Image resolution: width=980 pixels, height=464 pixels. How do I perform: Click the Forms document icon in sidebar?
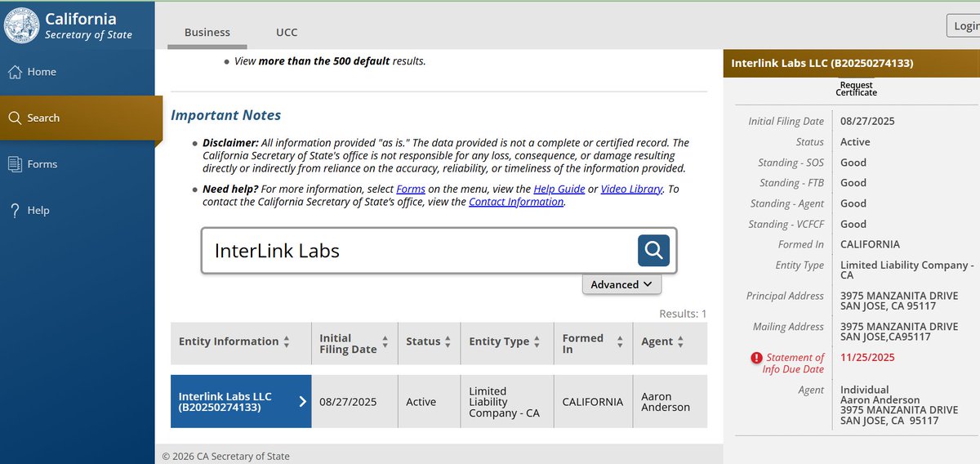tap(15, 164)
